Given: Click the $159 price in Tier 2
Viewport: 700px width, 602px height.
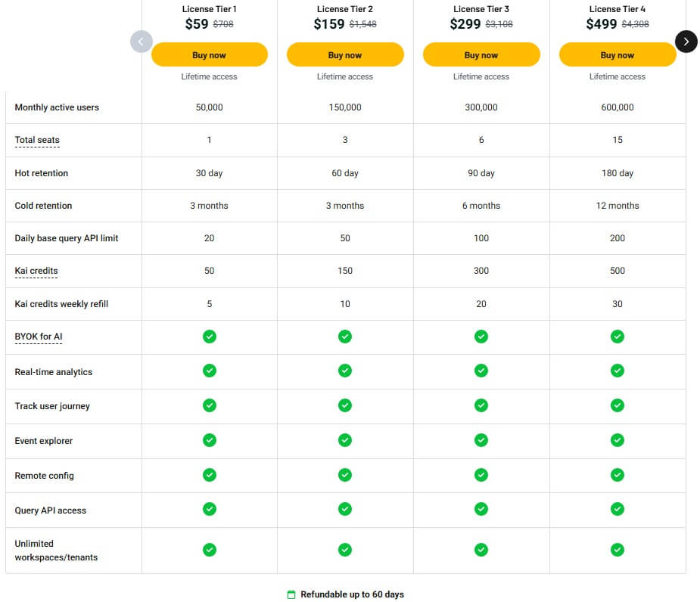Looking at the screenshot, I should (329, 24).
